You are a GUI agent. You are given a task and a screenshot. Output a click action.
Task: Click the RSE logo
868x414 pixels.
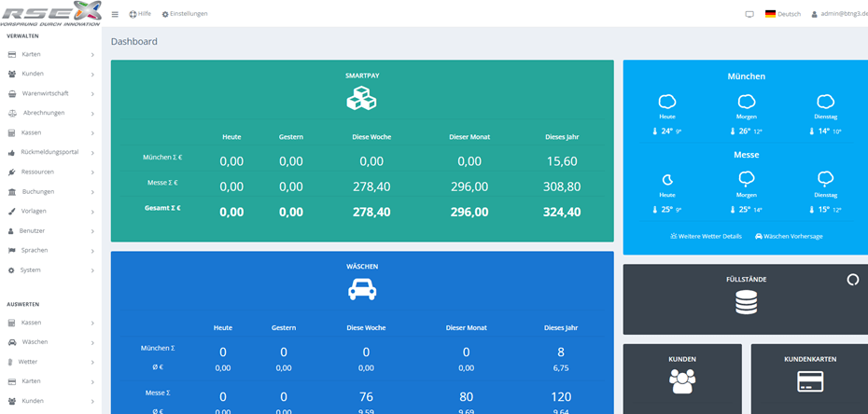(x=50, y=13)
